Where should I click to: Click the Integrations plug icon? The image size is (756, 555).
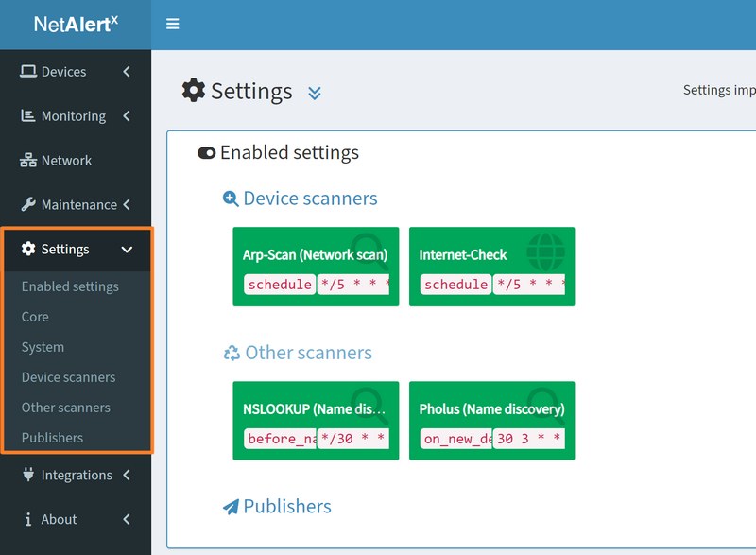tap(28, 475)
